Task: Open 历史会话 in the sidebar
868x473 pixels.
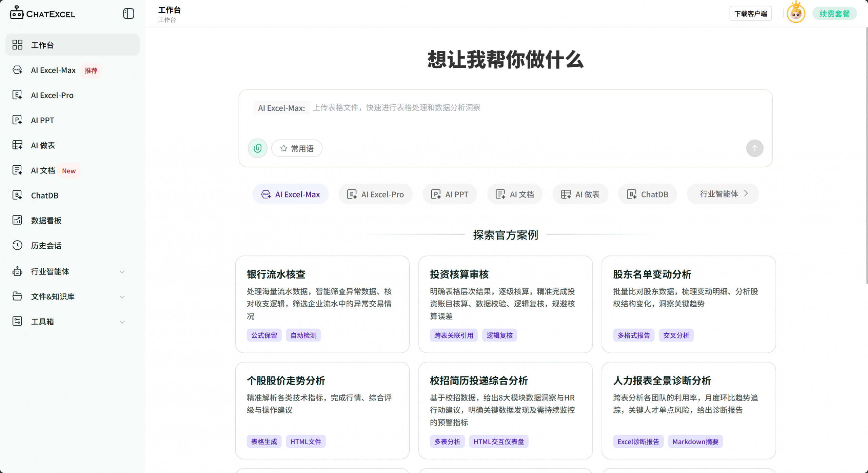Action: (72, 245)
